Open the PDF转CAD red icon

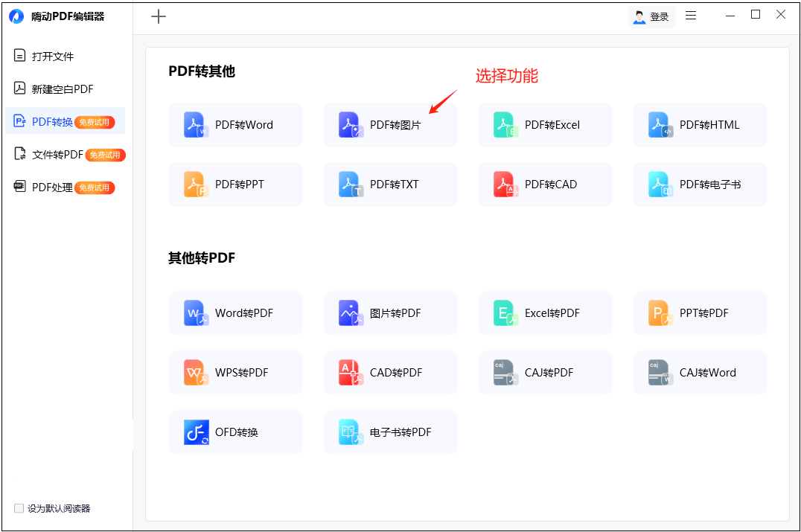(505, 185)
